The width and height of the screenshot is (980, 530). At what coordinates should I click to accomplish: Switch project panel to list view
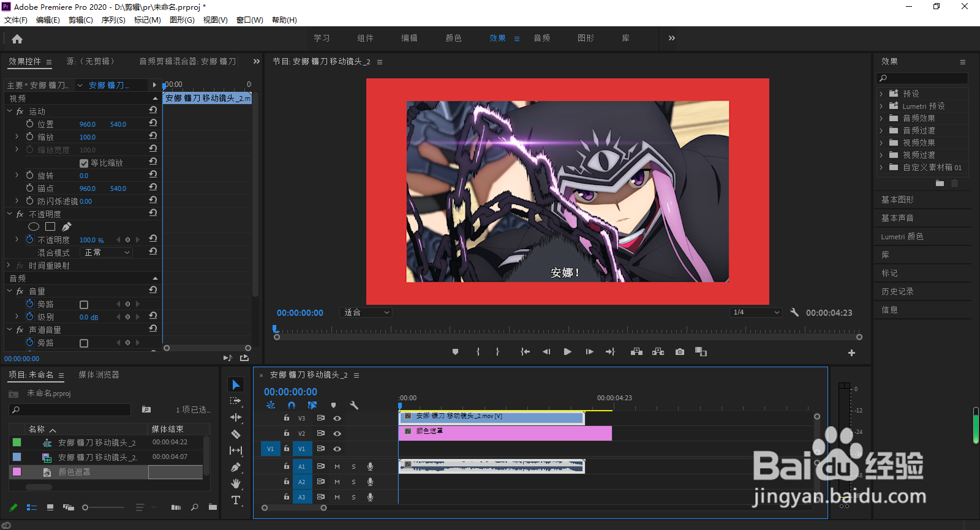tap(32, 507)
